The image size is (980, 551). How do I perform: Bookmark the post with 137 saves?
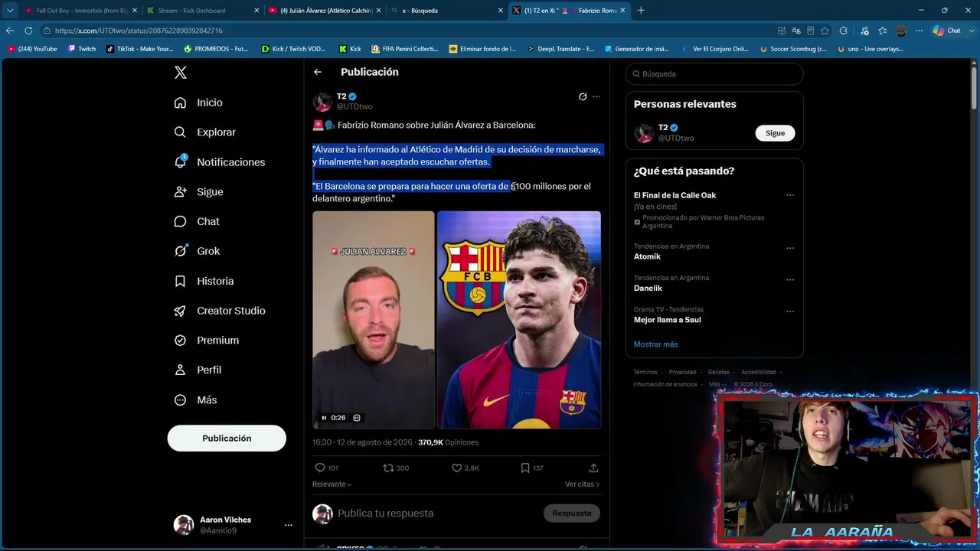531,468
